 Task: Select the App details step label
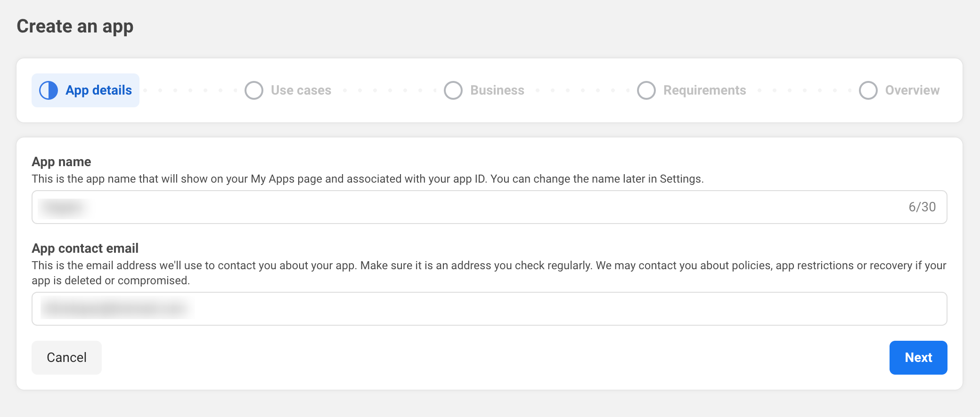(x=98, y=90)
